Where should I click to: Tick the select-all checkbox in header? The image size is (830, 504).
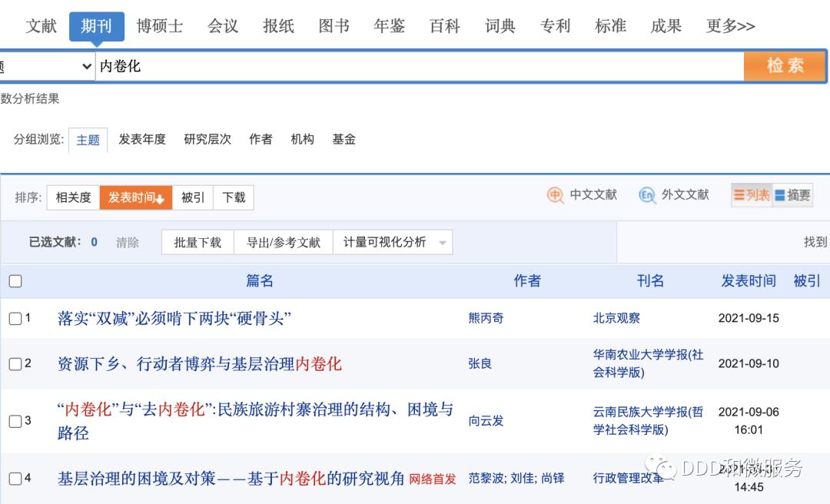[15, 281]
